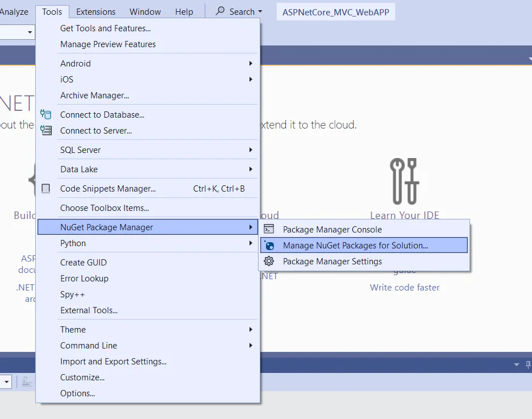
Task: Select Choose Toolbox Items
Action: pos(148,208)
